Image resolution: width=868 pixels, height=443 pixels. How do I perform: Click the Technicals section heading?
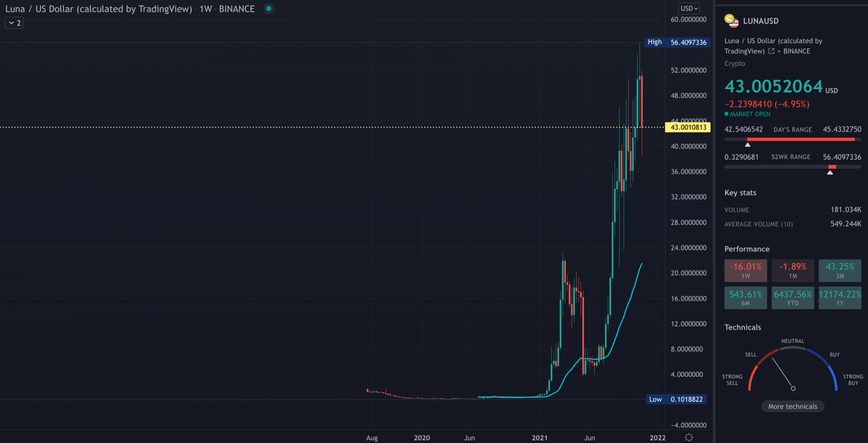point(743,327)
